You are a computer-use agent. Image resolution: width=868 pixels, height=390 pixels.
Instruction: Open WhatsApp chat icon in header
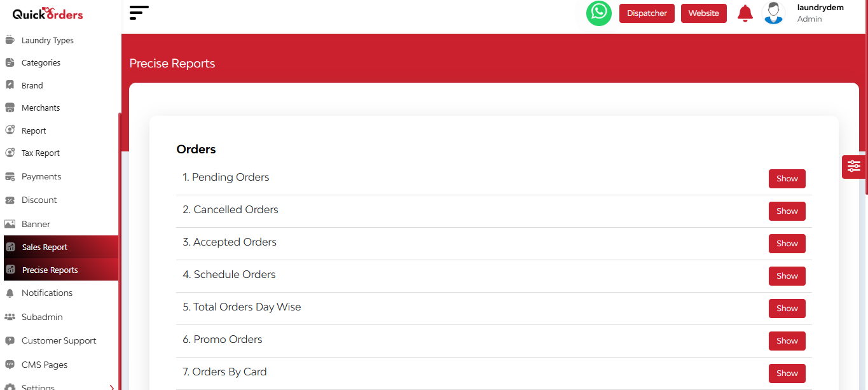pyautogui.click(x=598, y=13)
